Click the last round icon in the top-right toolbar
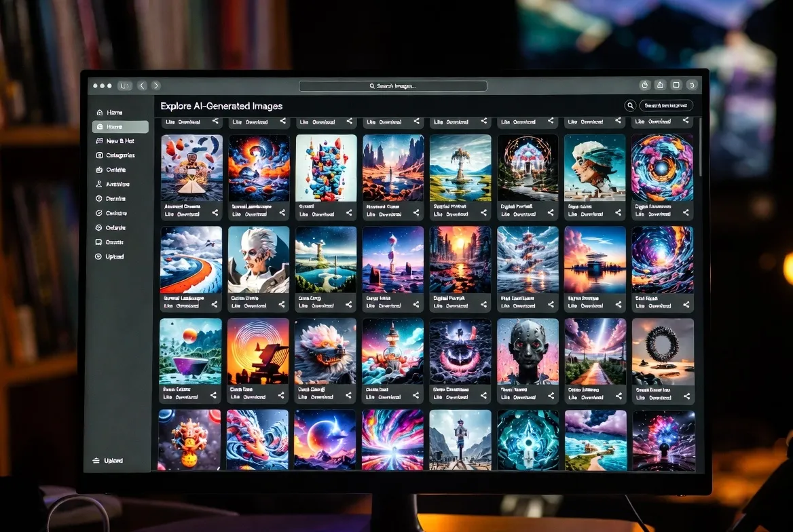Viewport: 793px width, 532px height. pos(693,85)
